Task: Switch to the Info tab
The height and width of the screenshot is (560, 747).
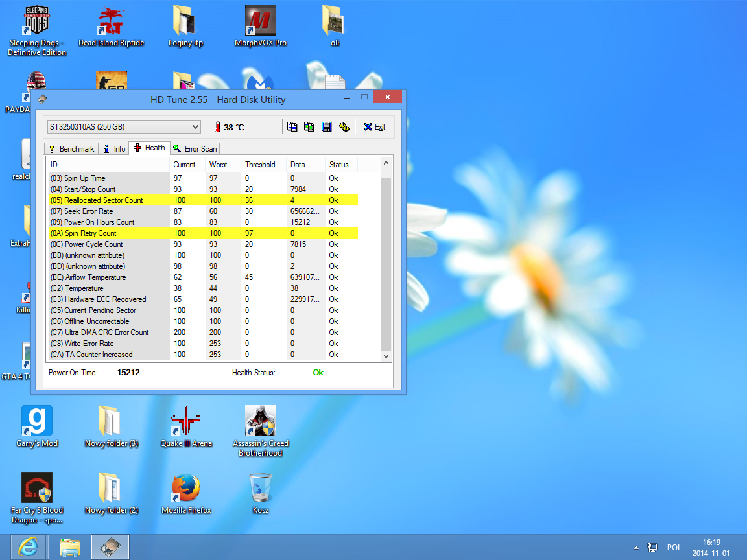Action: pos(114,148)
